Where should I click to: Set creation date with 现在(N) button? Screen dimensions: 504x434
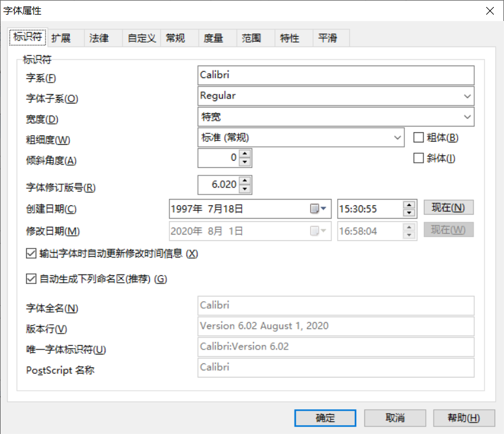click(x=448, y=208)
